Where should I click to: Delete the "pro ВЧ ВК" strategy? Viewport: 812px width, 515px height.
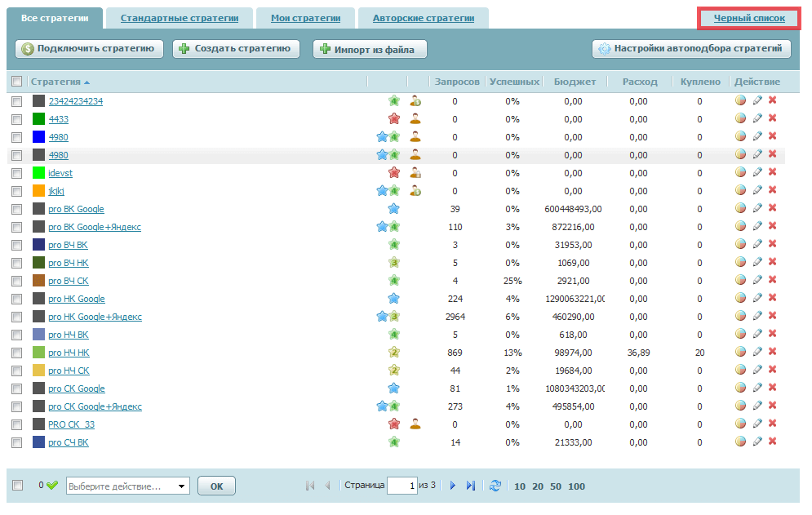click(x=772, y=243)
